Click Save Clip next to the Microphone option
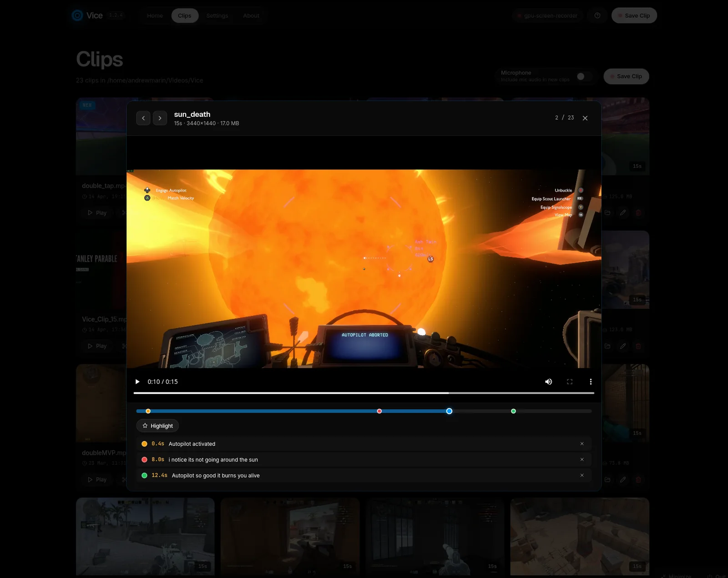 pos(627,76)
